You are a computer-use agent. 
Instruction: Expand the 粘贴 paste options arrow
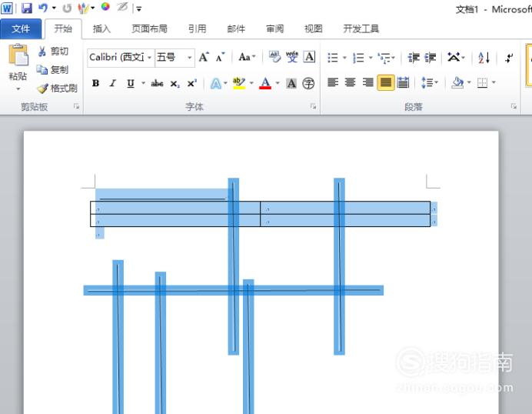[x=18, y=88]
